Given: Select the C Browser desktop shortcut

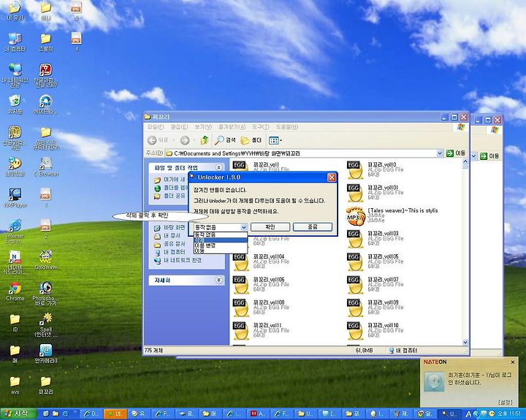Looking at the screenshot, I should click(x=45, y=167).
